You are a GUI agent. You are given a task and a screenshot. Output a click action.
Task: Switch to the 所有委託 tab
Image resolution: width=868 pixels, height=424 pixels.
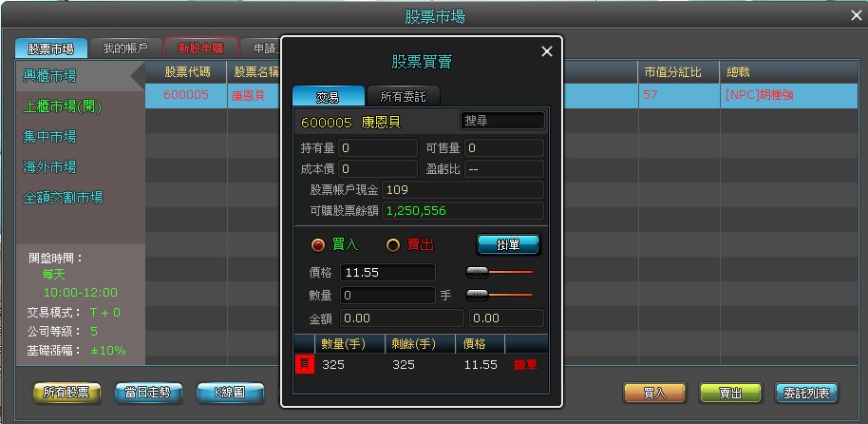(x=404, y=96)
